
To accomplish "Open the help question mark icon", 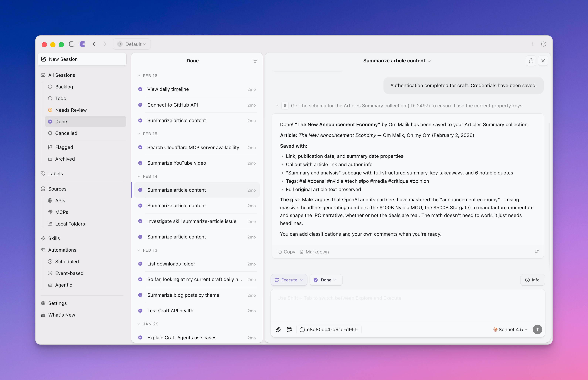I will 543,44.
